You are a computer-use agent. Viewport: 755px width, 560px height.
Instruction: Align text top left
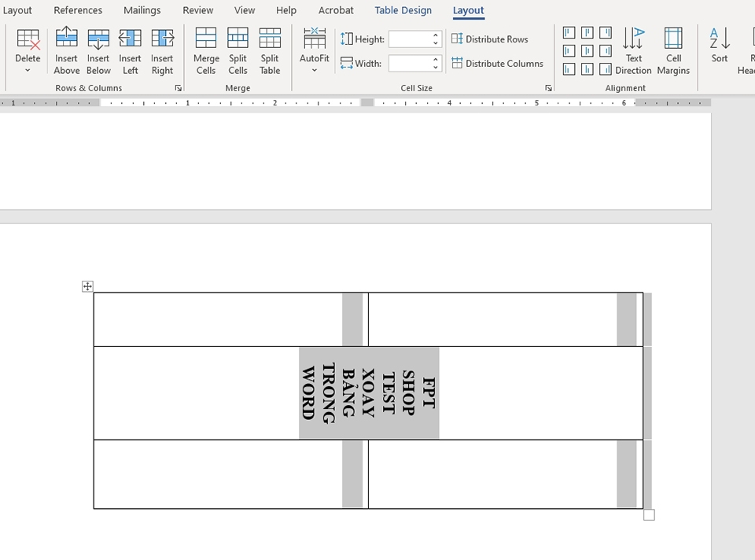(x=569, y=33)
